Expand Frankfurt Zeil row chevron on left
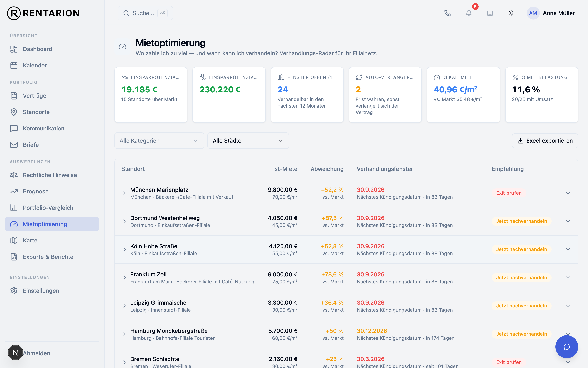Image resolution: width=588 pixels, height=368 pixels. click(124, 278)
